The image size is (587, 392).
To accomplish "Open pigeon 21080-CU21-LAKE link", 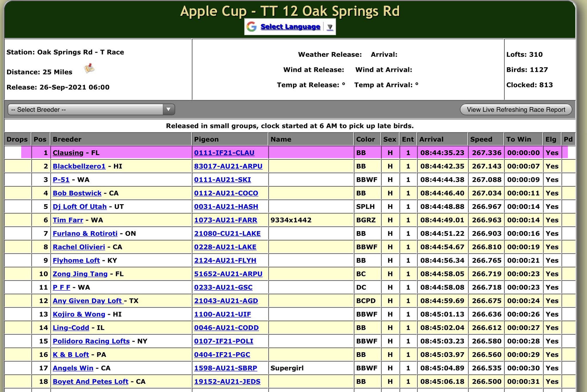I will pyautogui.click(x=227, y=234).
